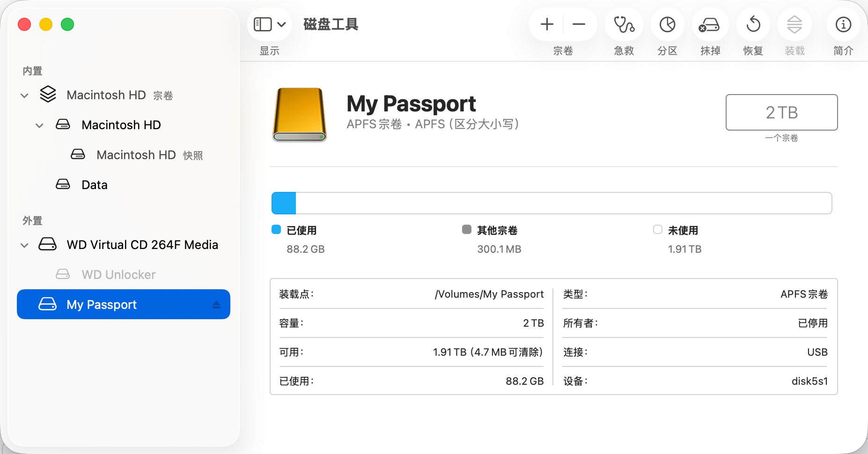
Task: Select WD Unlocker in the sidebar
Action: [118, 275]
